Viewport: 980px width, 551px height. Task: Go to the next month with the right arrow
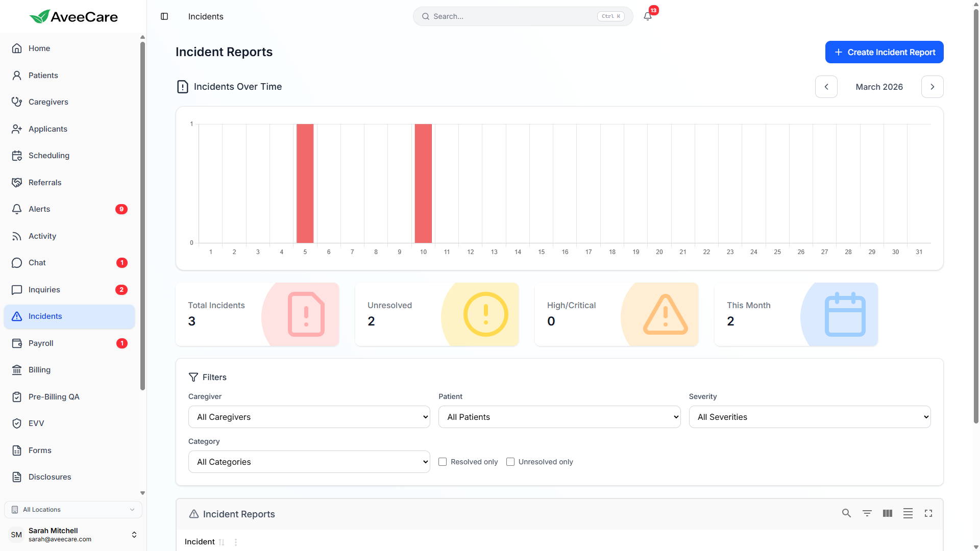pyautogui.click(x=932, y=87)
